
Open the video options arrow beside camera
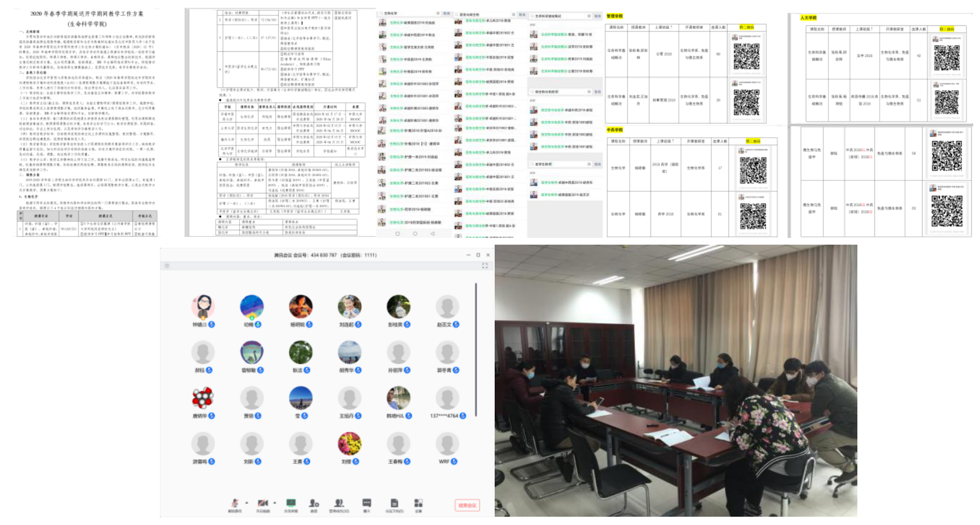(274, 502)
